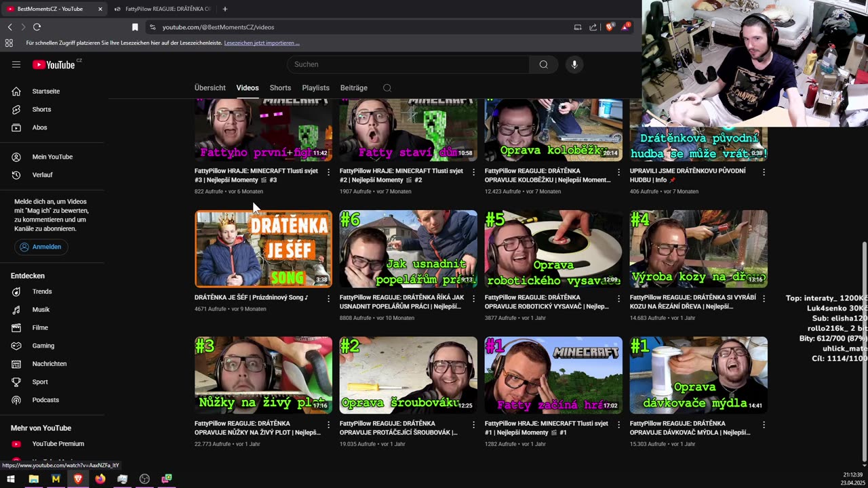Close the BestMomentsCZ browser tab
This screenshot has width=868, height=488.
click(100, 9)
